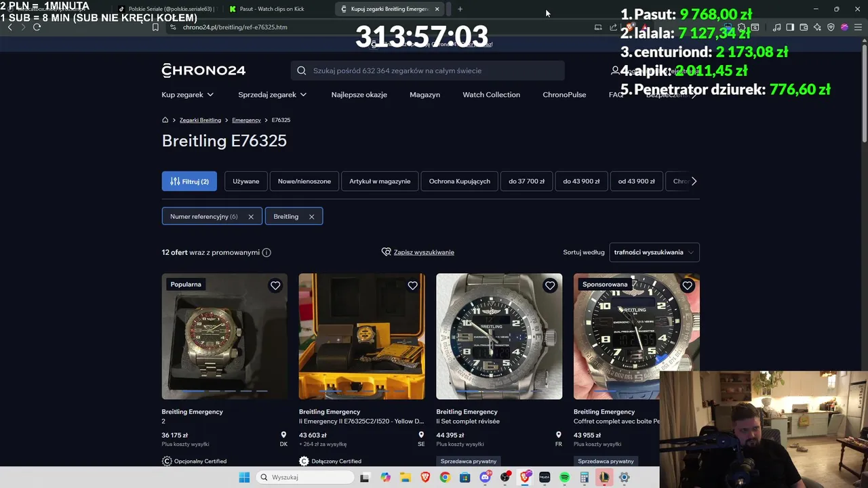Open League of Legends from the taskbar

(604, 477)
